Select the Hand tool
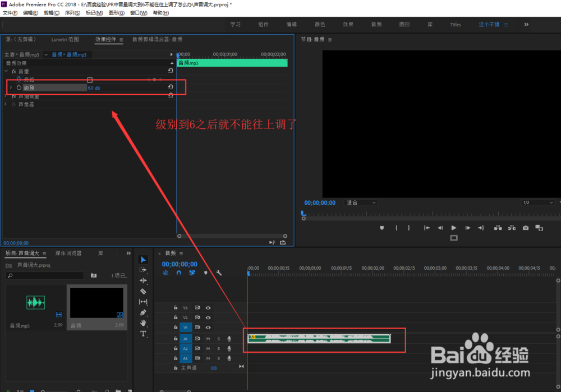 coord(143,323)
